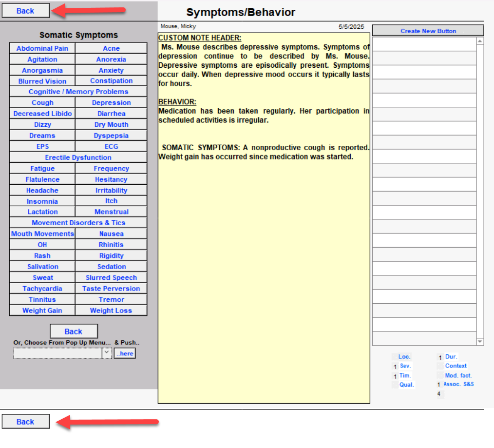Open the Assoc. S&S link
Screen dimensions: 494x448
pos(458,384)
